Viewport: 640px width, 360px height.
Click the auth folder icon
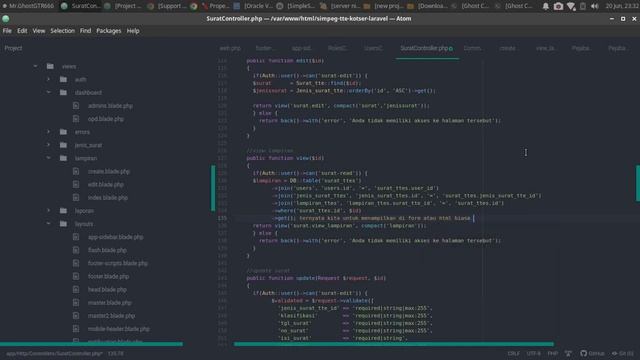(x=63, y=79)
